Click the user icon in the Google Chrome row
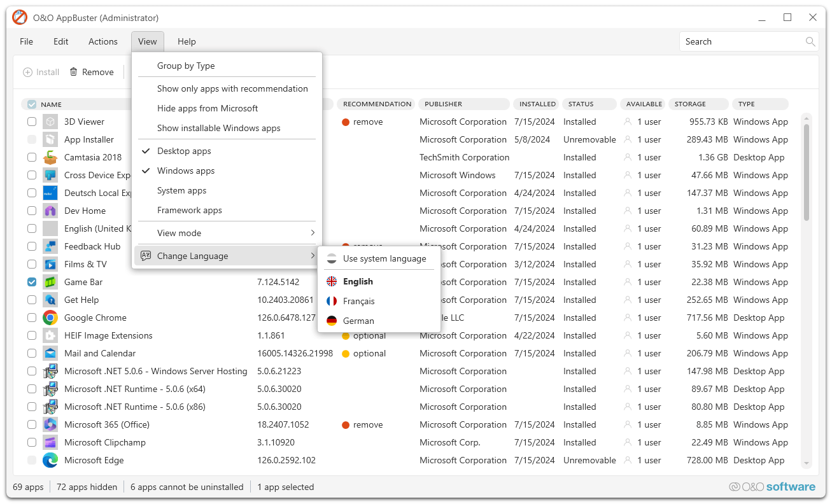The width and height of the screenshot is (832, 504). 628,318
